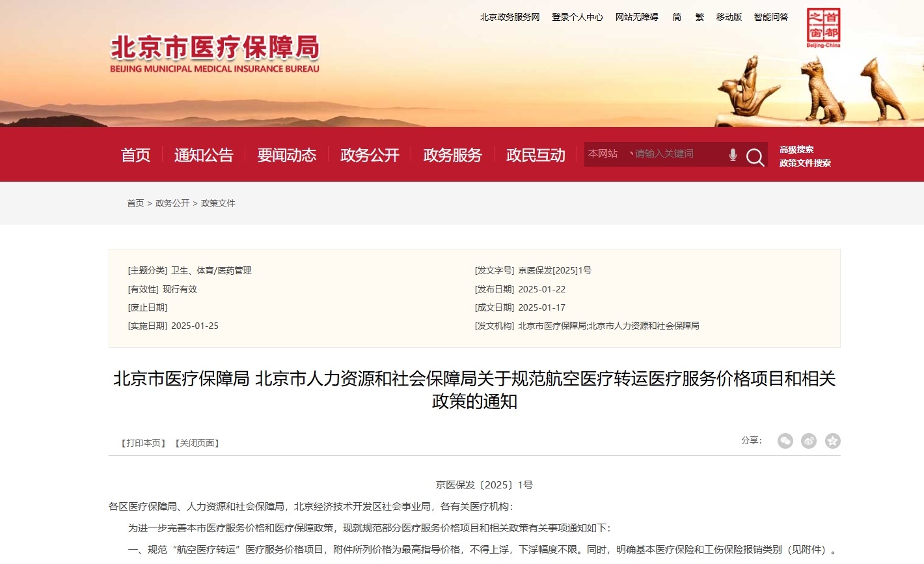
Task: Open the 政策文件搜索 link
Action: pos(805,163)
